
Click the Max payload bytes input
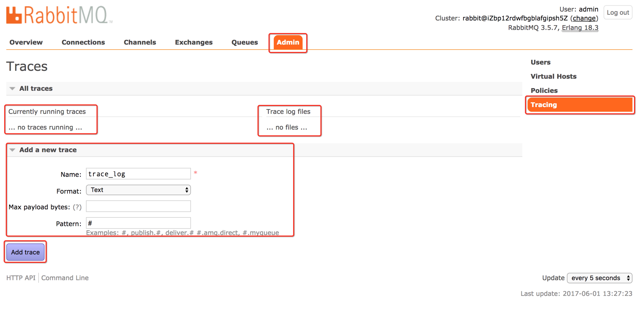(138, 206)
